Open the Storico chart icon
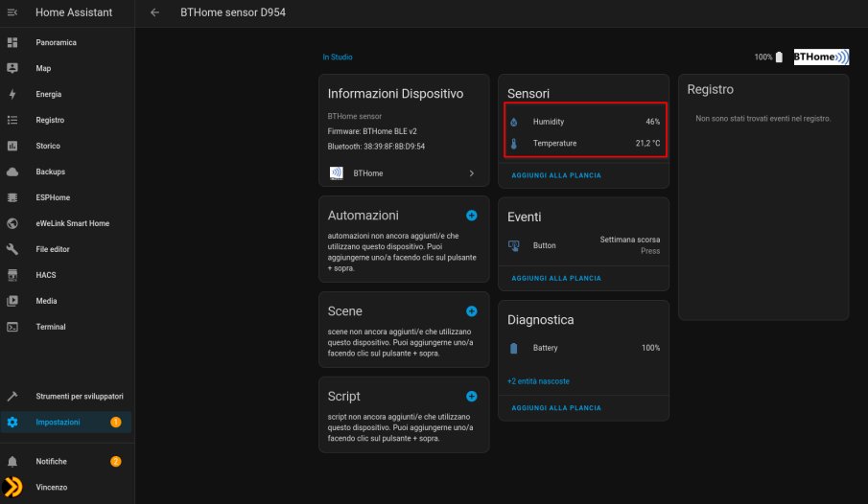 click(x=12, y=146)
